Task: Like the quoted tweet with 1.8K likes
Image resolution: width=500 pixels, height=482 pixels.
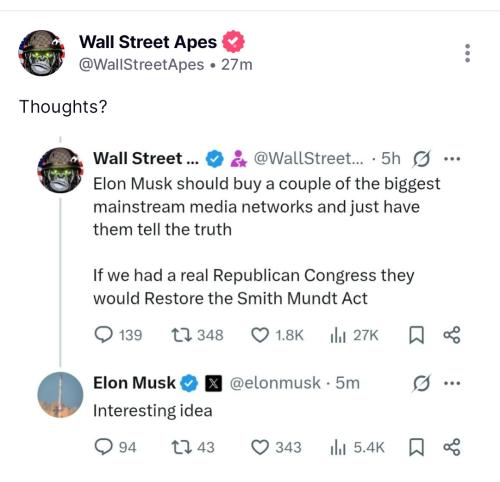Action: click(260, 335)
